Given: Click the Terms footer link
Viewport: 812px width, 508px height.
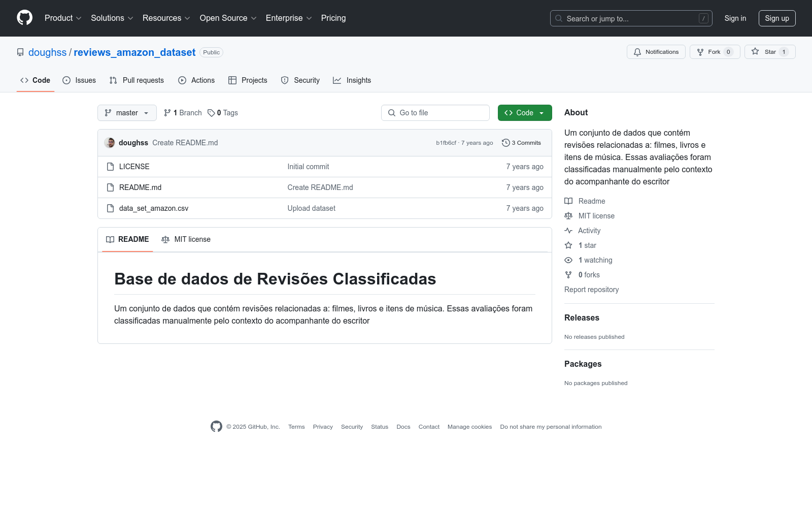Looking at the screenshot, I should click(296, 427).
